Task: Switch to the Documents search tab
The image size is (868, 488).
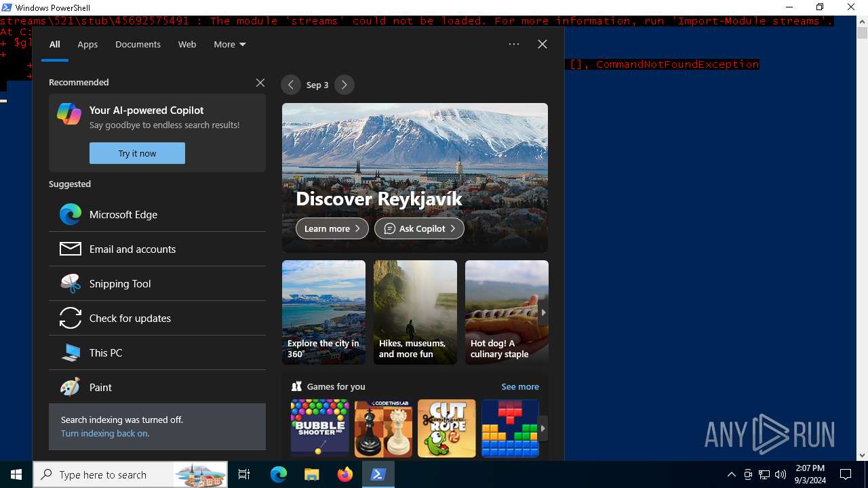Action: (138, 44)
